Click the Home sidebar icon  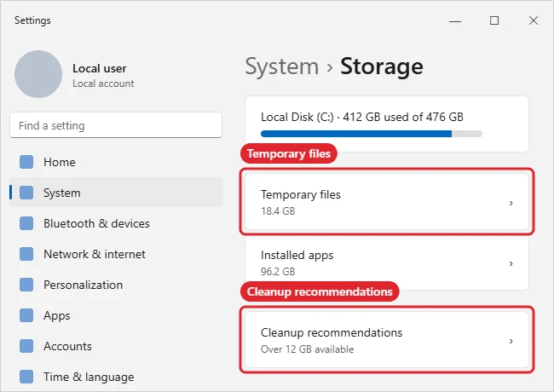[x=26, y=162]
